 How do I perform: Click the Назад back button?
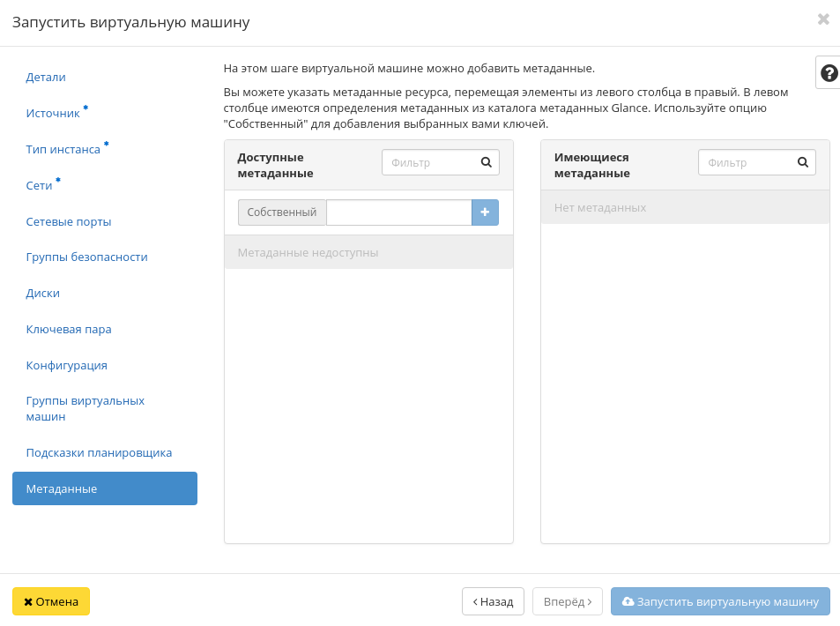coord(493,601)
